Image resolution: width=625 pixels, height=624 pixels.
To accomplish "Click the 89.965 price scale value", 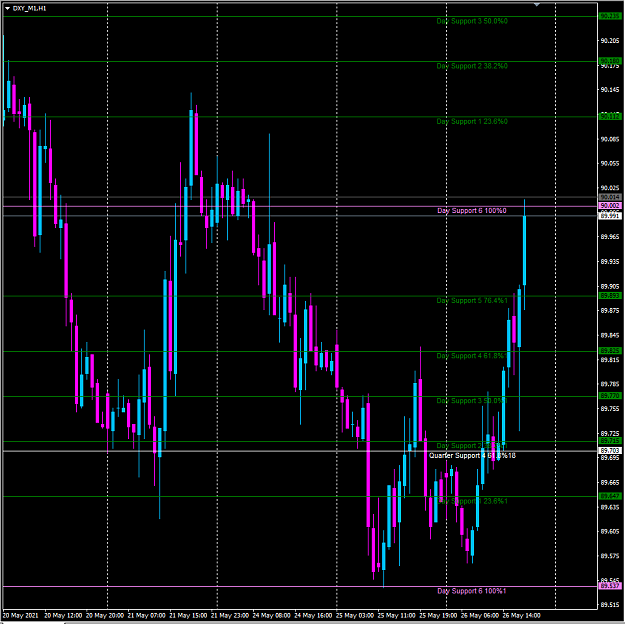I will click(x=610, y=237).
